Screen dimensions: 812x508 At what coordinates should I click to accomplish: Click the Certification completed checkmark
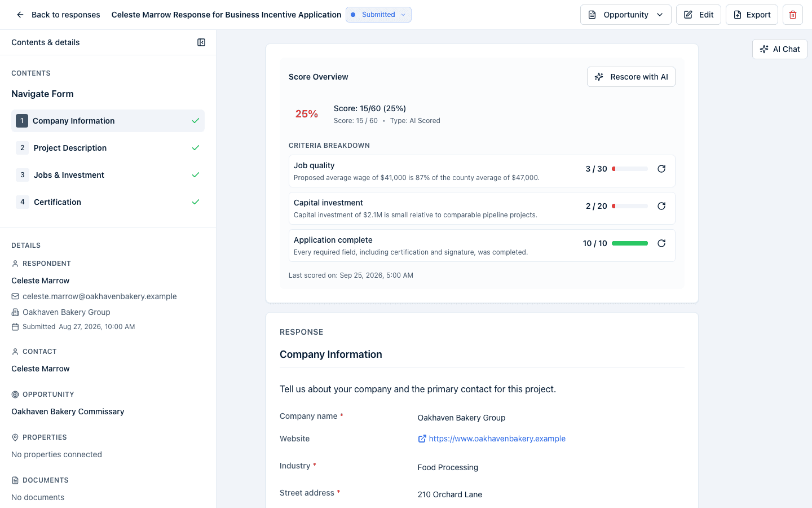[196, 202]
